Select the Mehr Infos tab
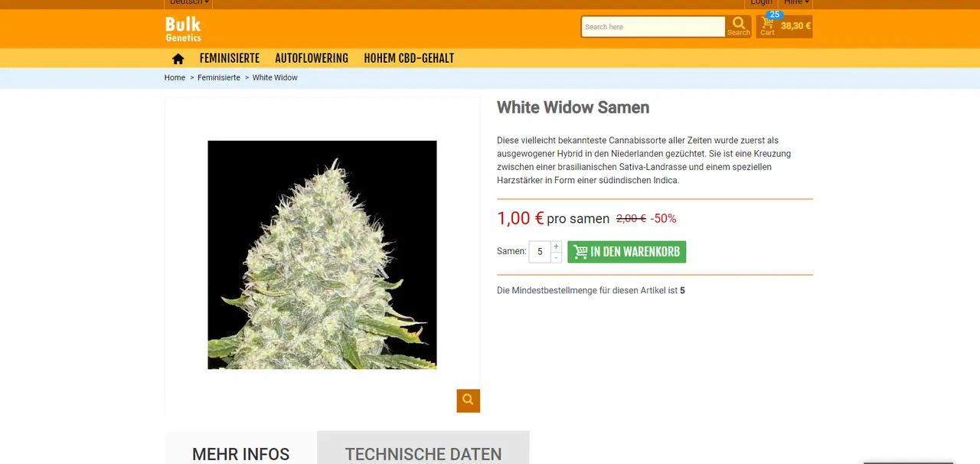The image size is (980, 464). click(241, 452)
